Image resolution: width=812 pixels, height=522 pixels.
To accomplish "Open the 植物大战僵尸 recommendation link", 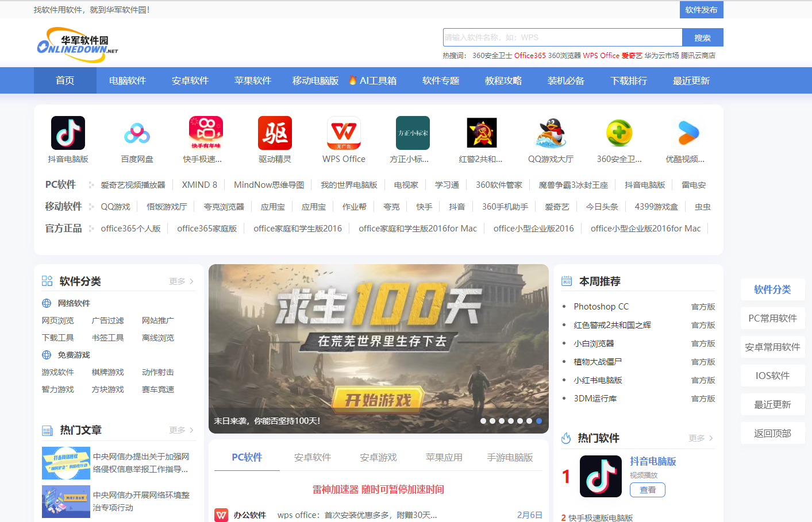I will (x=598, y=362).
